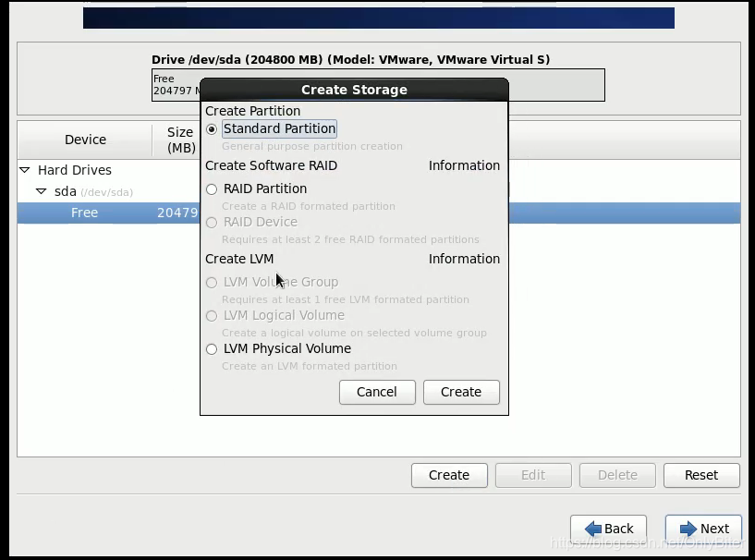Select the Standard Partition radio button
Screen dimensions: 755x560
212,129
